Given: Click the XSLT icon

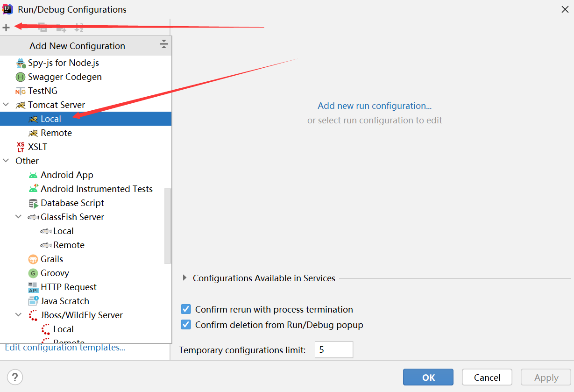Looking at the screenshot, I should (x=21, y=147).
